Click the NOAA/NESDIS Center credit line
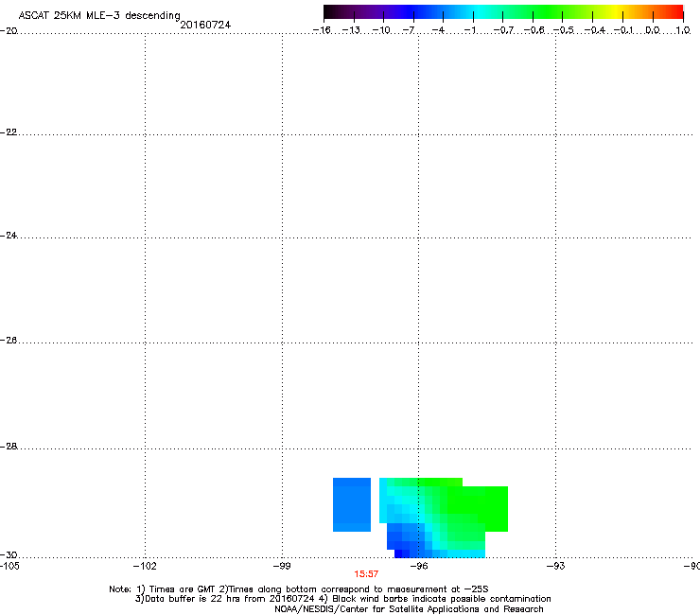The height and width of the screenshot is (615, 700). (409, 609)
